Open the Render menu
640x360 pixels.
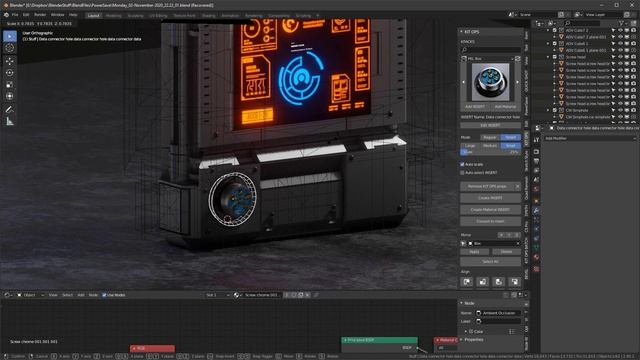[40, 15]
